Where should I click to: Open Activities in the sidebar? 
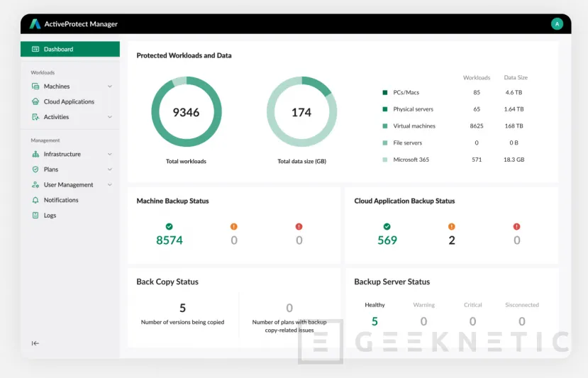[x=70, y=117]
